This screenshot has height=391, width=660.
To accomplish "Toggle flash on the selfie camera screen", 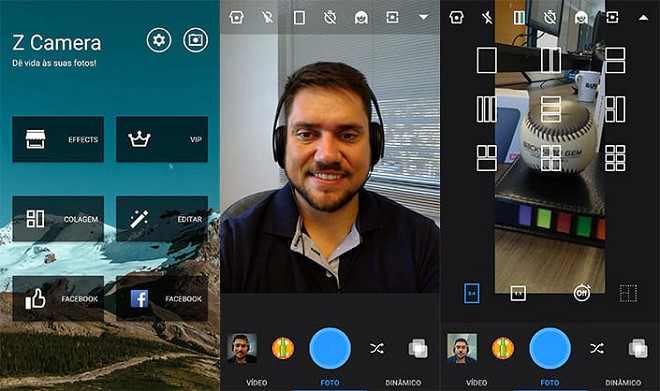I will [x=267, y=17].
